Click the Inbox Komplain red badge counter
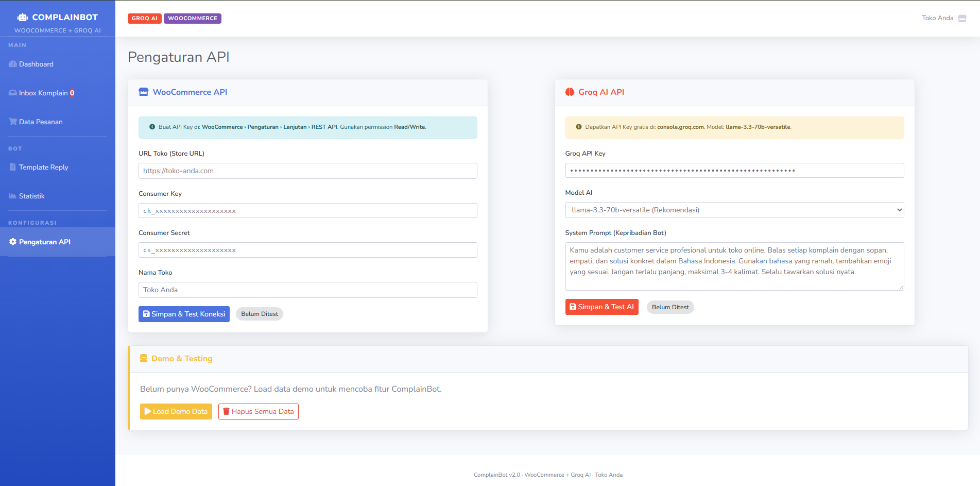The width and height of the screenshot is (980, 486). tap(72, 93)
